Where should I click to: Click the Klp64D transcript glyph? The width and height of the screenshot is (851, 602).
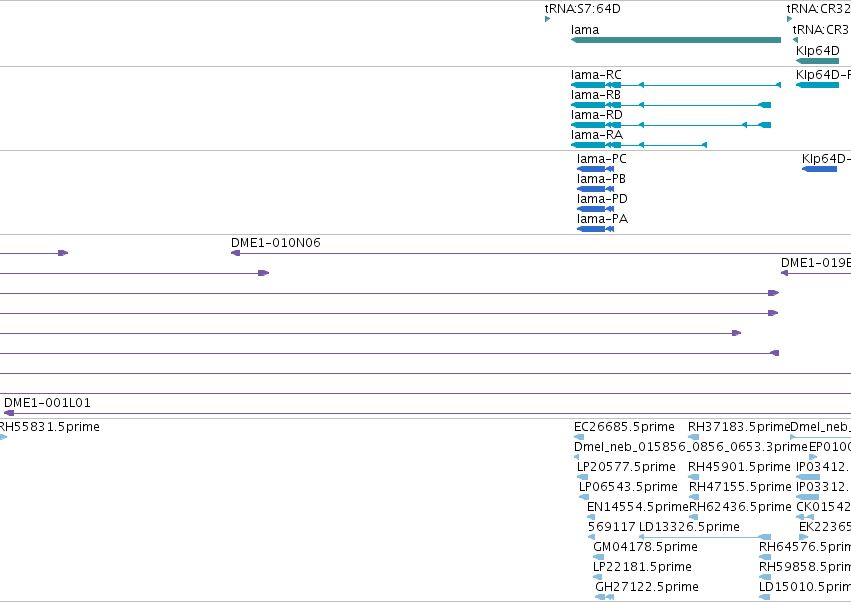coord(817,85)
